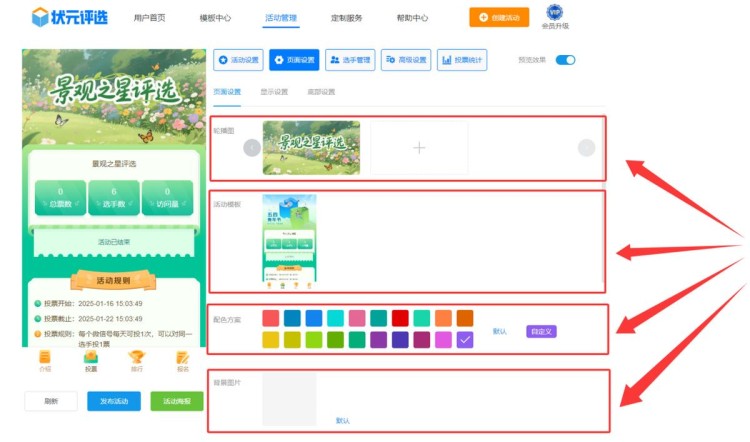The image size is (750, 442).
Task: Toggle the 预览效果 switch
Action: pyautogui.click(x=565, y=60)
